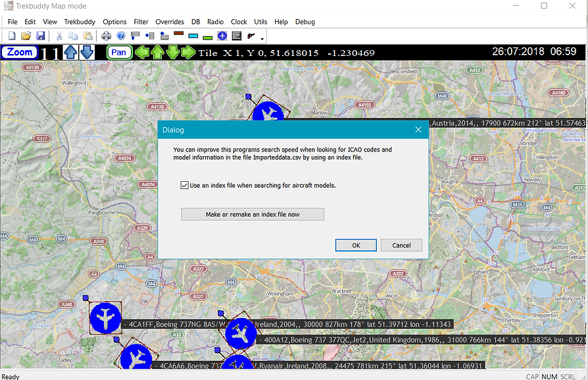588x380 pixels.
Task: Click the green rectangle toolbar icon
Action: click(x=207, y=38)
